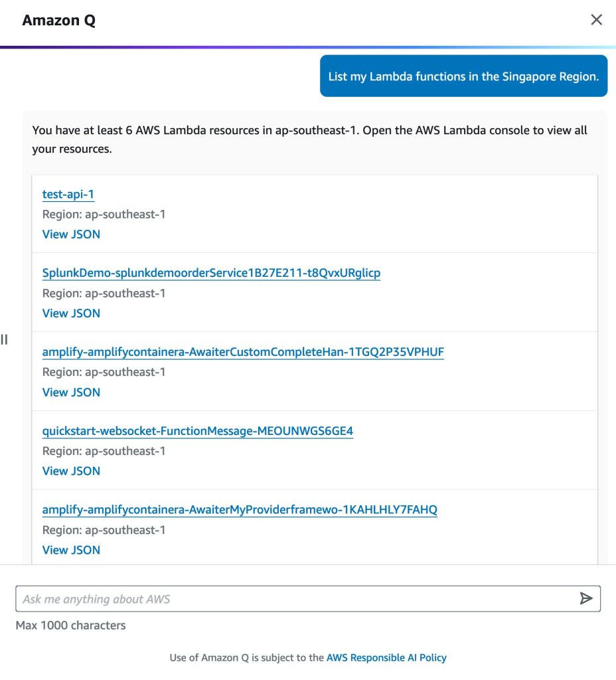This screenshot has height=680, width=616.
Task: Select the user message bubble about Singapore Region
Action: (x=463, y=76)
